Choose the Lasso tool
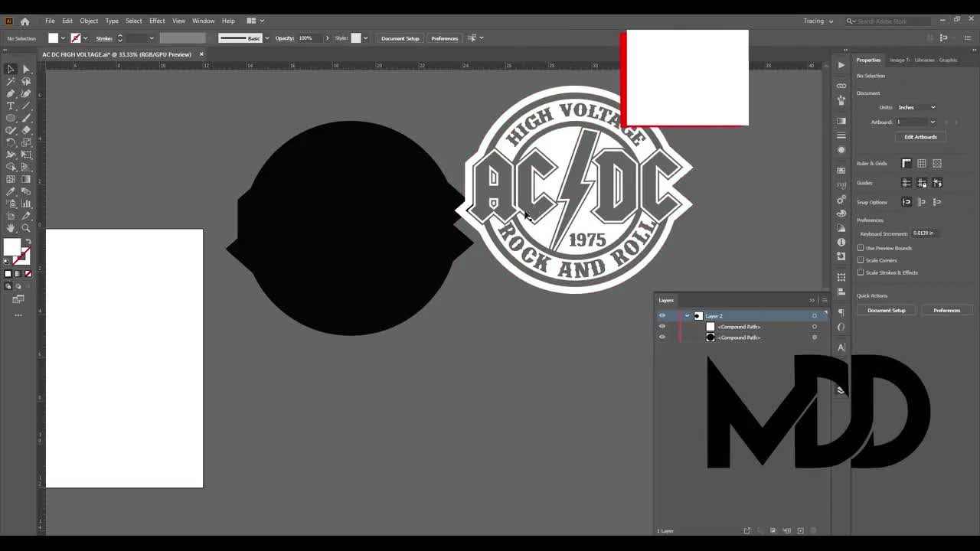 (x=26, y=81)
